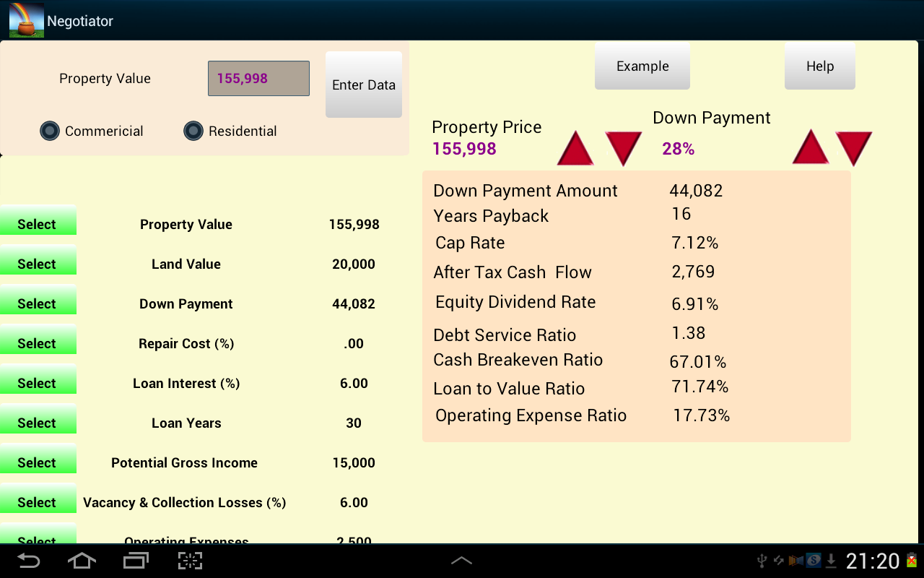Decrease Property Price with the red down arrow
This screenshot has width=924, height=578.
[624, 147]
